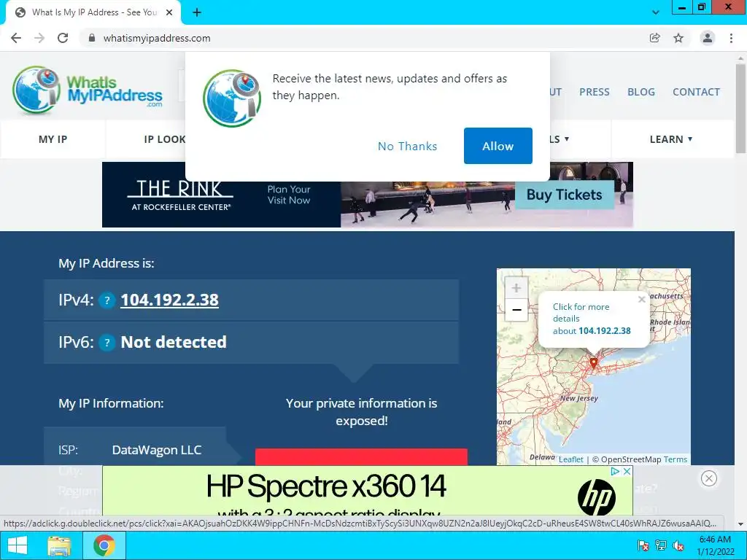
Task: Click the HP logo in the ad
Action: tap(597, 497)
